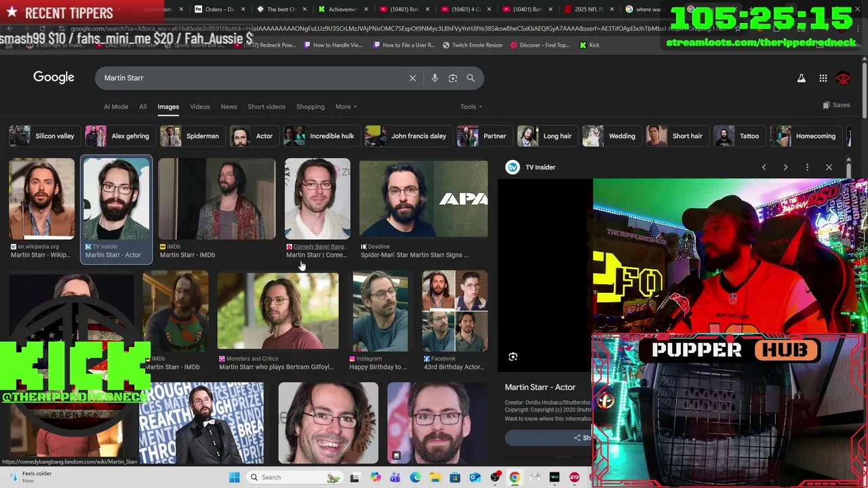Switch to Shopping tab
This screenshot has width=868, height=488.
(x=310, y=106)
